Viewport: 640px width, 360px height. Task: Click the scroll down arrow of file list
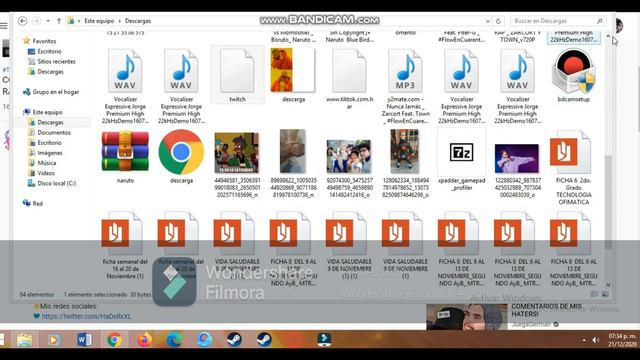click(x=608, y=285)
